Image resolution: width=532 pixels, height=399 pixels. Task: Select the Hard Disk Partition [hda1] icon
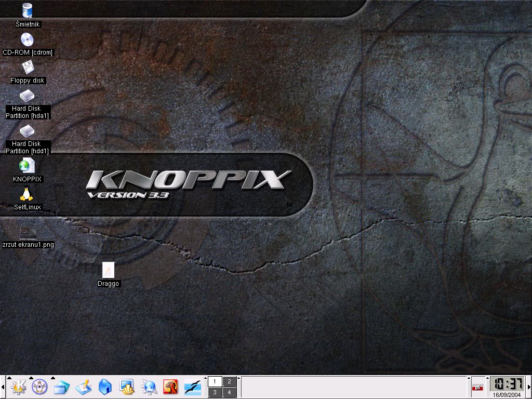click(x=27, y=96)
